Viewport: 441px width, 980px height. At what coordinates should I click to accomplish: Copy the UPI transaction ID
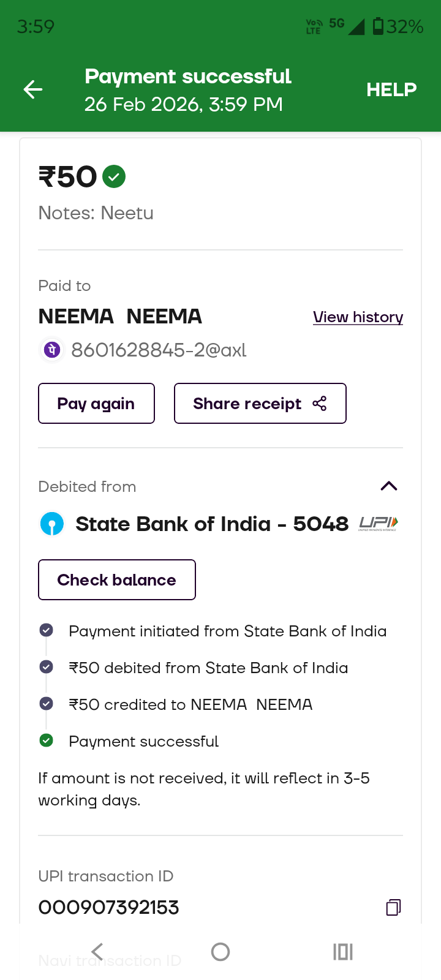393,907
